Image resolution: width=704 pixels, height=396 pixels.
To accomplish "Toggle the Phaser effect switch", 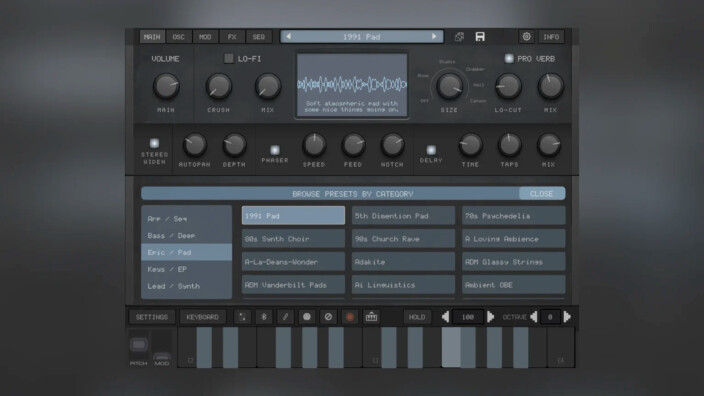I will click(x=275, y=150).
